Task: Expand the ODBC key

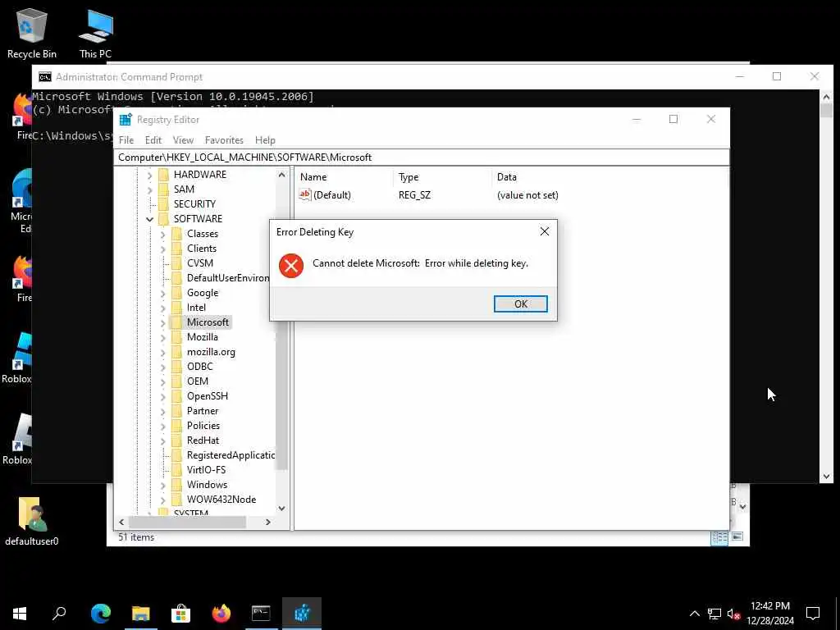Action: pyautogui.click(x=163, y=367)
